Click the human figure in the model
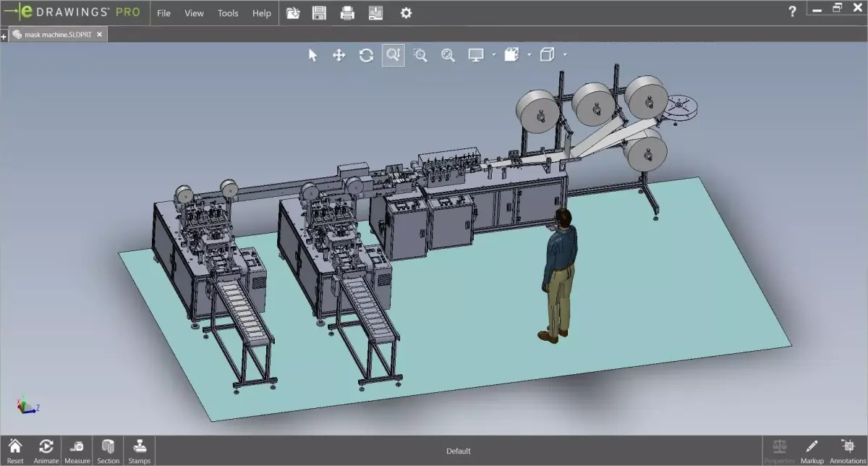Screen dimensions: 868x466 coord(558,275)
